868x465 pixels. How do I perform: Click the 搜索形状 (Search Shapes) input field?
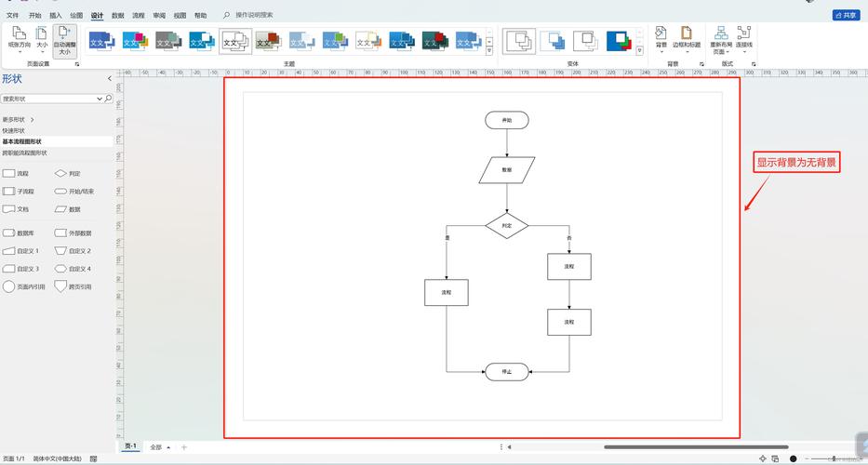point(51,99)
